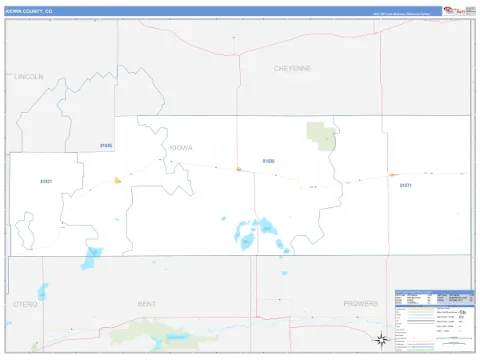Click ZIP code label 81036
The height and width of the screenshot is (360, 480).
coord(268,161)
